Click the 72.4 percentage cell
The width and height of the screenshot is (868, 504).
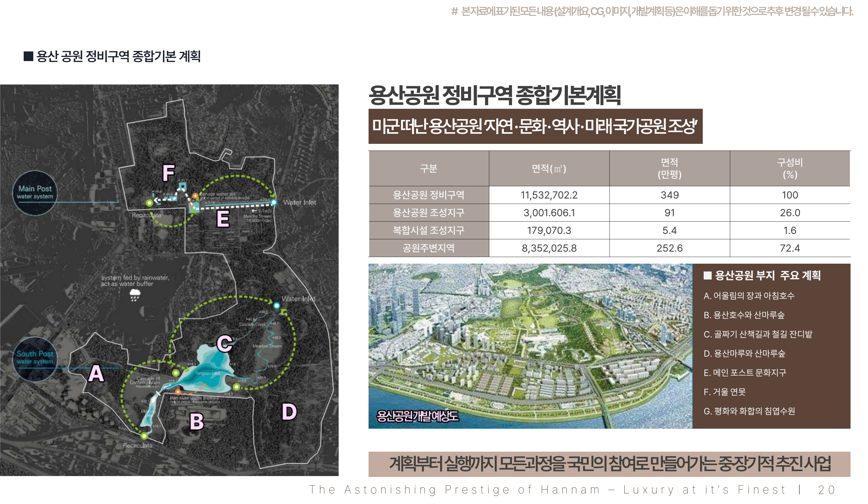point(790,248)
